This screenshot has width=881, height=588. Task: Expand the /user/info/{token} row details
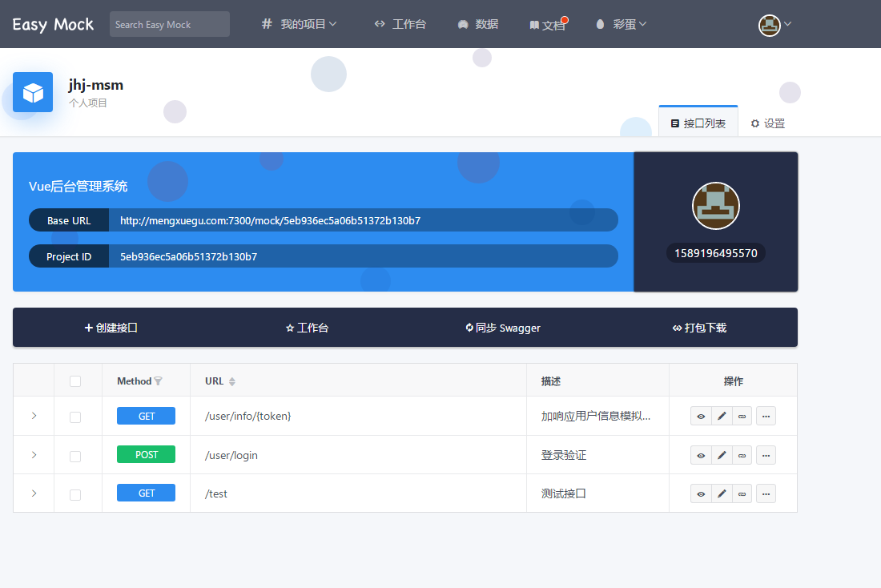[34, 416]
